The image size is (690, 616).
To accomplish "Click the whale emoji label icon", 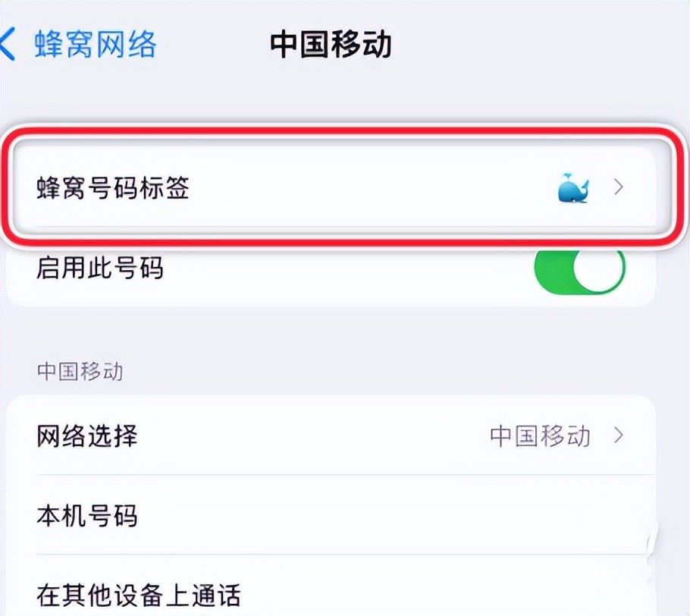I will pyautogui.click(x=573, y=188).
